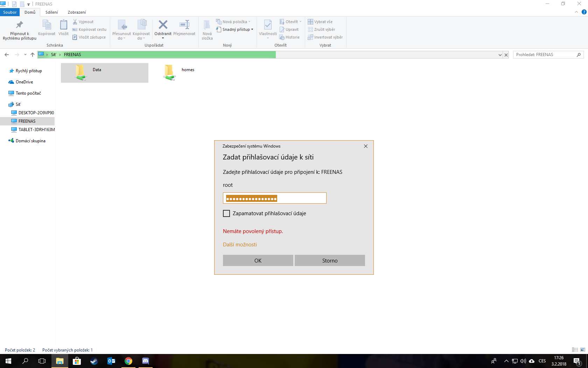Click Pin to Quick access (Připnout) icon

[20, 25]
